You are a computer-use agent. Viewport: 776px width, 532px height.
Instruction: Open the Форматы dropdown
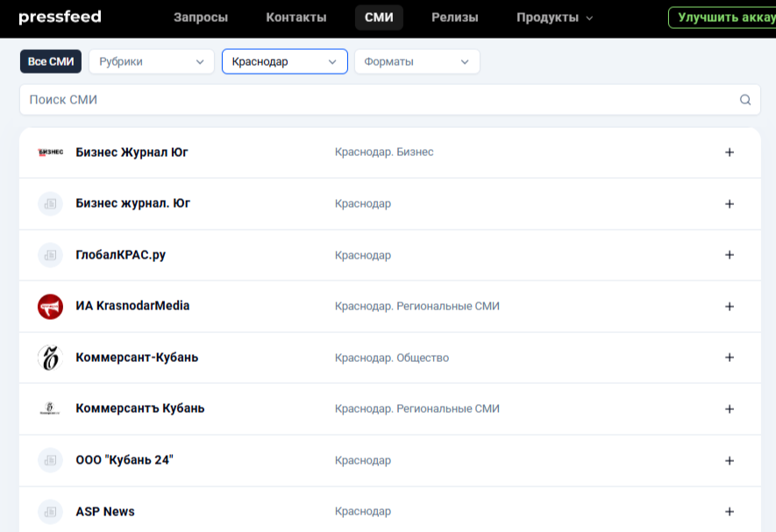pyautogui.click(x=417, y=61)
